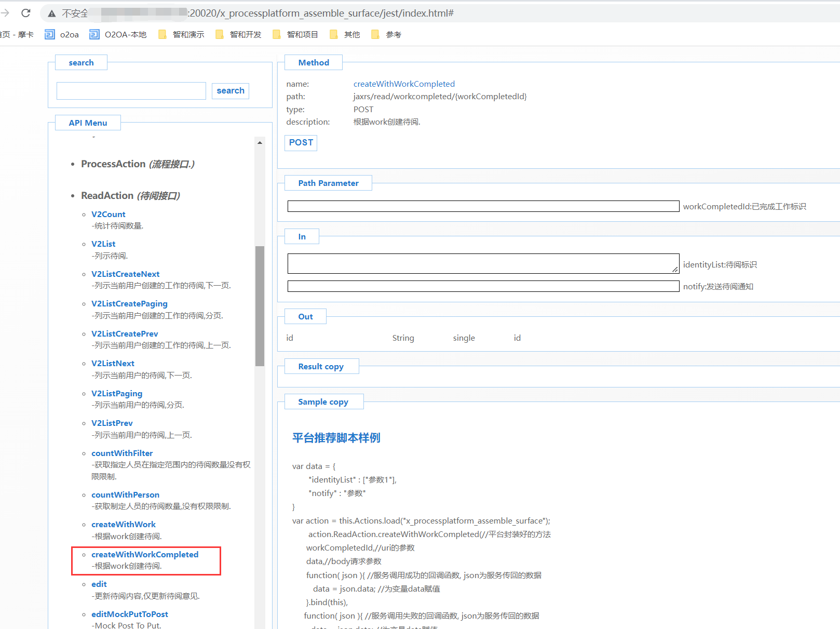Focus the workCompletedId path parameter field
Viewport: 840px width, 629px height.
[483, 207]
